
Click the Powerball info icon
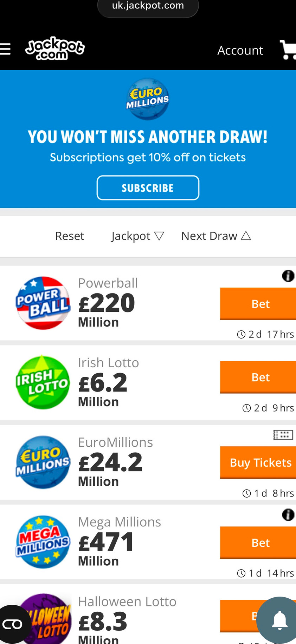tap(288, 276)
